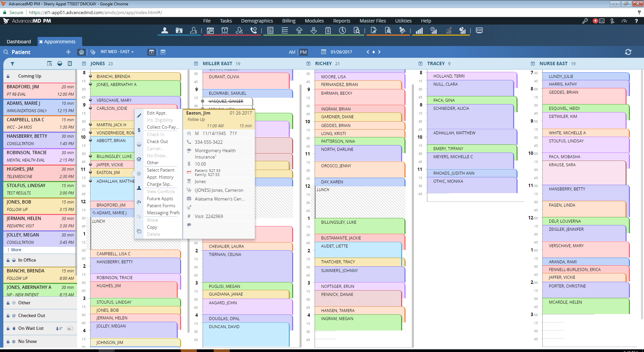Expand the column options for MILLER EAST
644x352 pixels.
point(196,63)
